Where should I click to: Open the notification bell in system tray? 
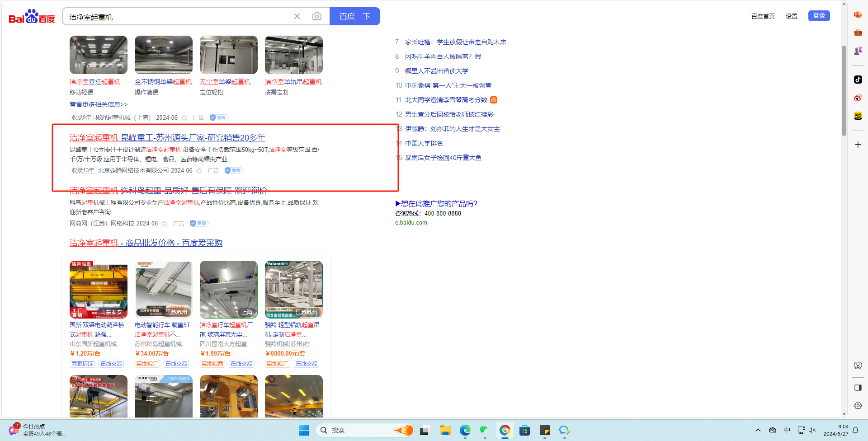pos(855,430)
